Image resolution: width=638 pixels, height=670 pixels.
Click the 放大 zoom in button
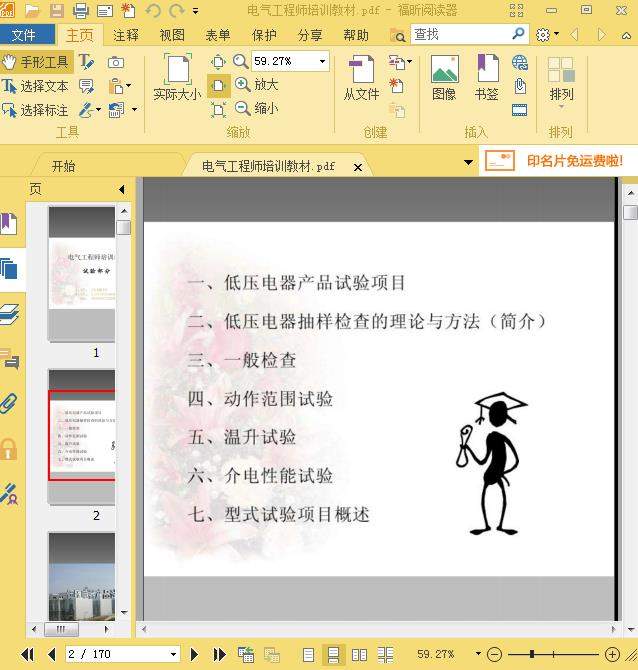pos(257,85)
